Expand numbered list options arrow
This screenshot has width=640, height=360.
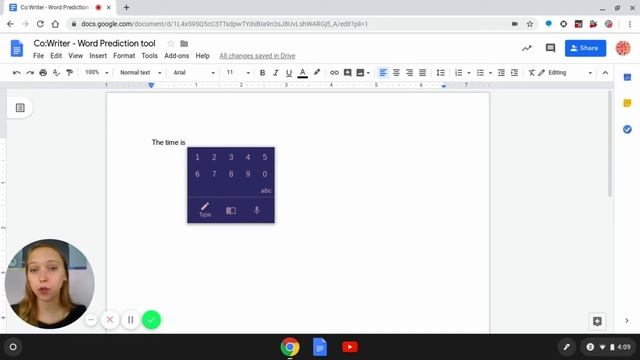[469, 73]
